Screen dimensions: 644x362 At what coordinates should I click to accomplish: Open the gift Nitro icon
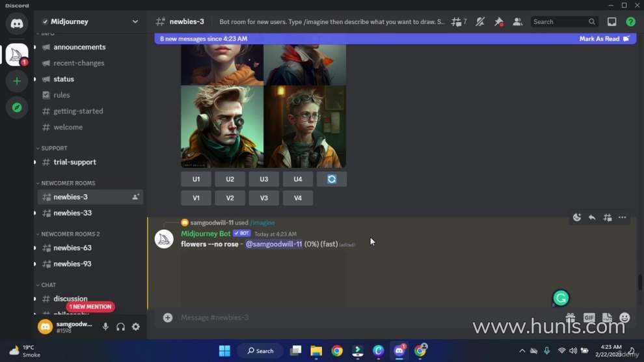pos(570,318)
